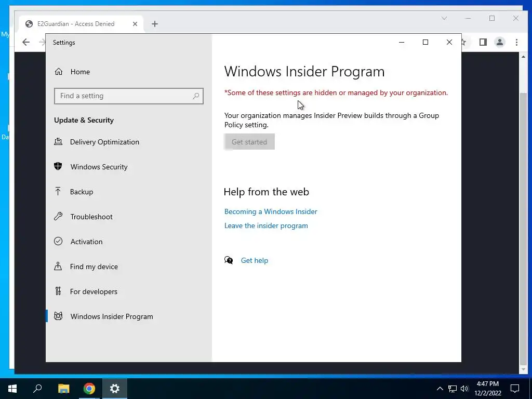The height and width of the screenshot is (399, 532).
Task: Open Action Center notifications
Action: coord(515,389)
